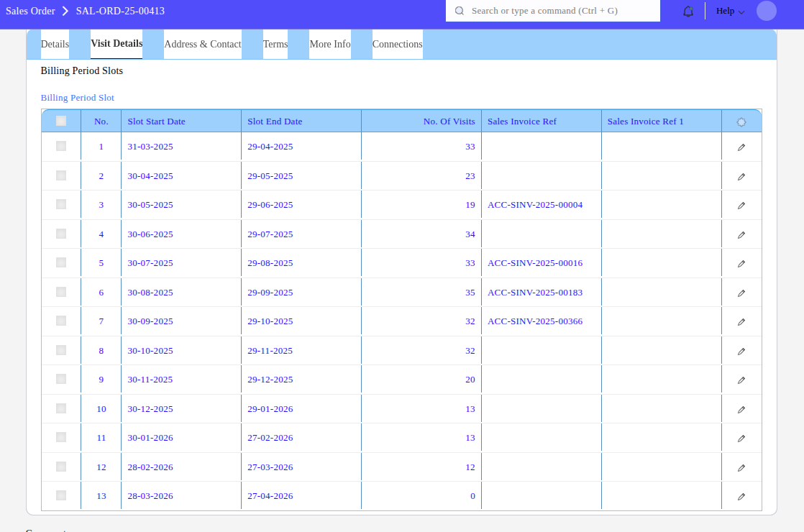Open invoice link ACC-SINV-2025-00004
Viewport: 804px width, 532px height.
click(535, 205)
